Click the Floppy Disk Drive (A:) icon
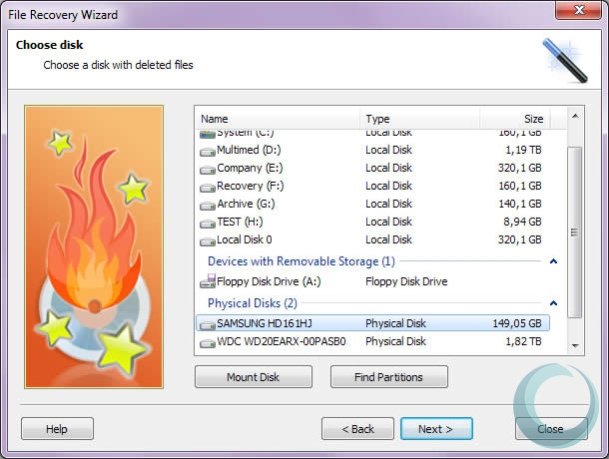The width and height of the screenshot is (609, 459). pyautogui.click(x=207, y=281)
